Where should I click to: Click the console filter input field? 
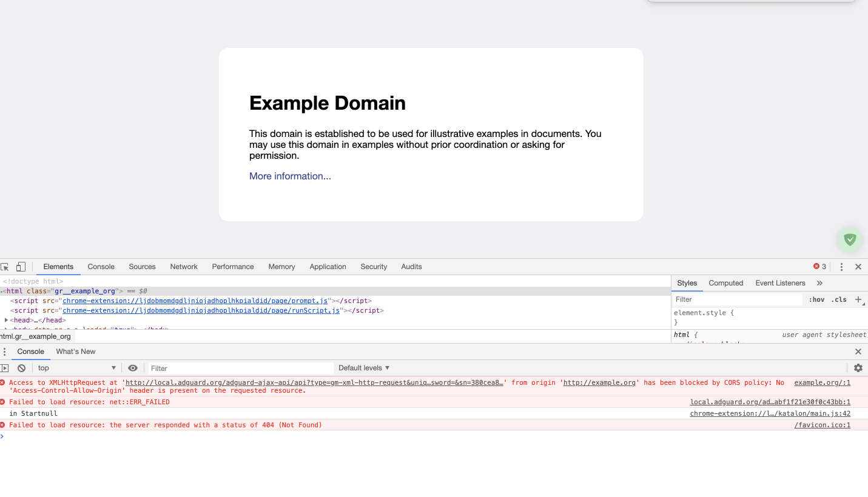click(240, 368)
